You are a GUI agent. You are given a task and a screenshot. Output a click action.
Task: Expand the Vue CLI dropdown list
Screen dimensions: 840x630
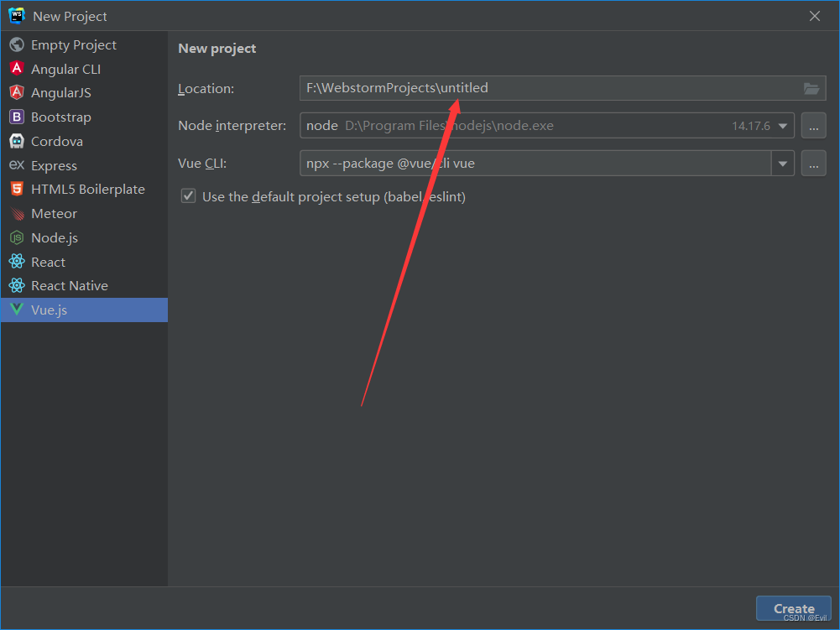pyautogui.click(x=782, y=163)
